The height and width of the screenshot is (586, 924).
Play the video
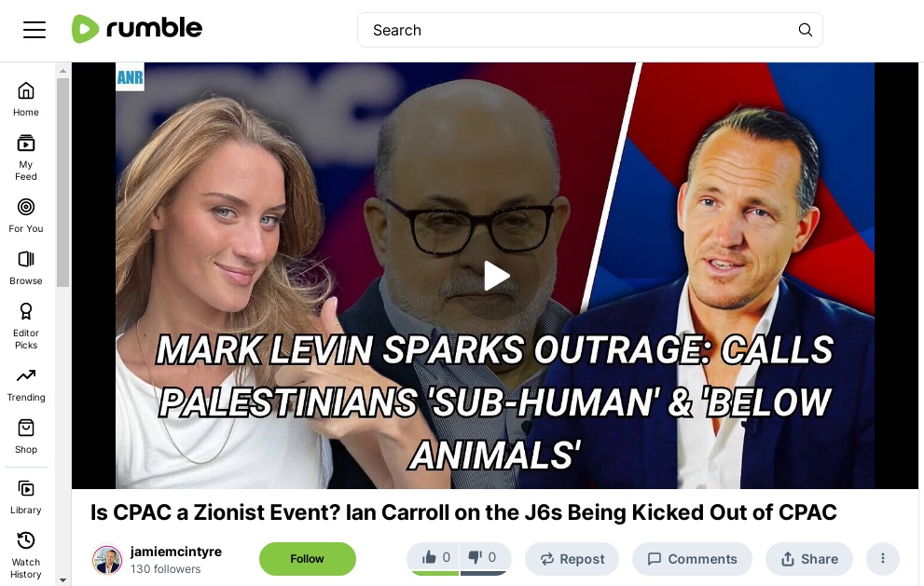click(x=496, y=276)
